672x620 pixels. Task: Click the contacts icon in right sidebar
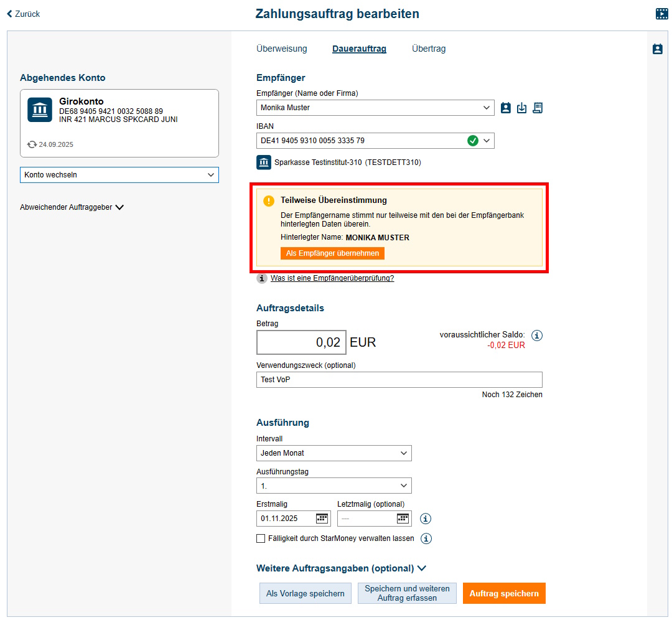[x=657, y=49]
